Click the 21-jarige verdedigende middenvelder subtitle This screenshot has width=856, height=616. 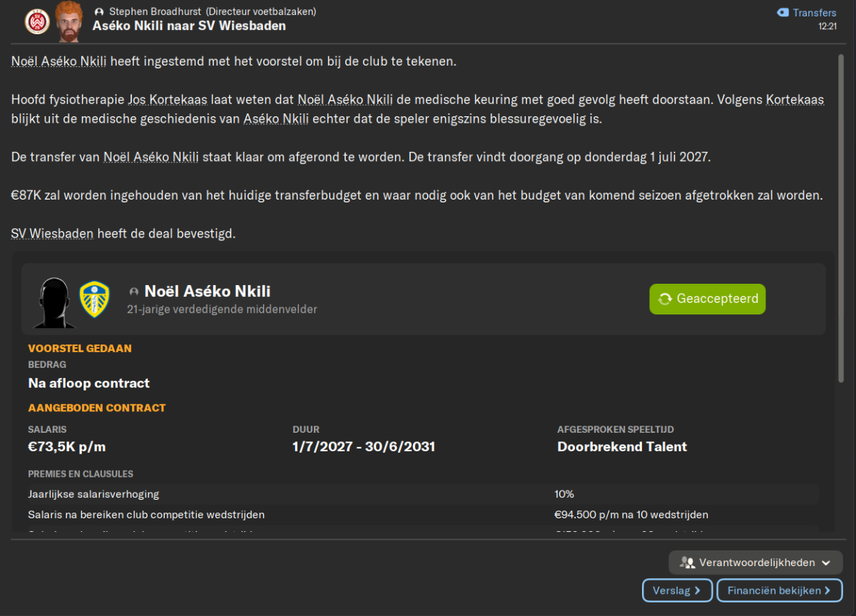222,309
